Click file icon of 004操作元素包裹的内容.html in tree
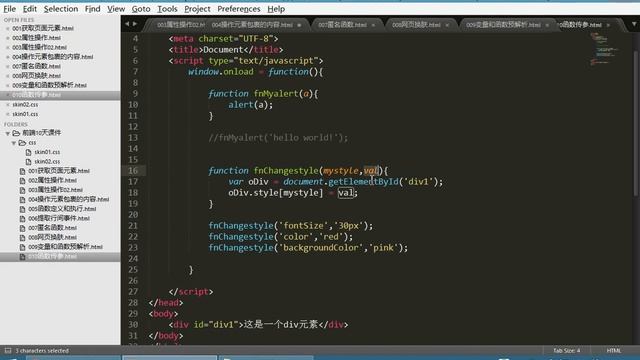The width and height of the screenshot is (640, 360). [22, 200]
